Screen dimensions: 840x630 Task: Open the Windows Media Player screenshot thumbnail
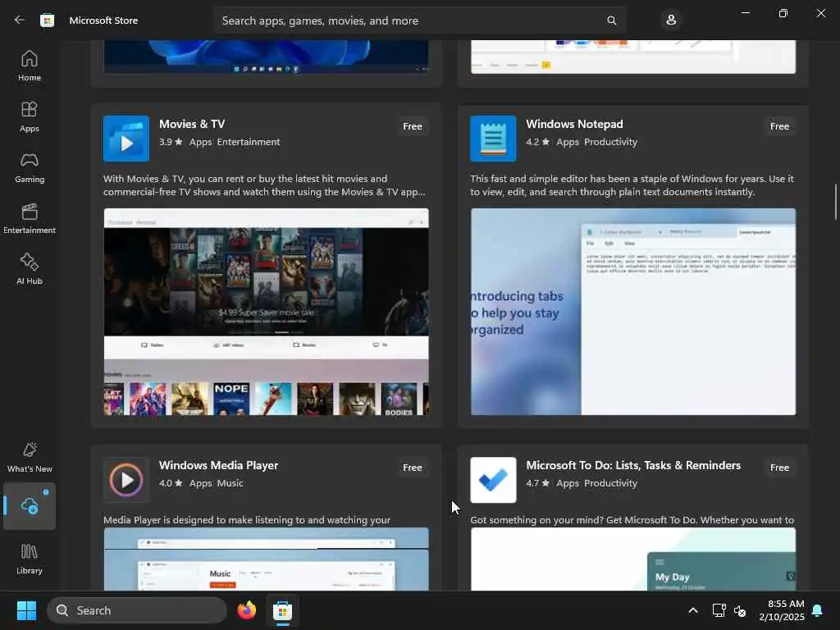[267, 559]
